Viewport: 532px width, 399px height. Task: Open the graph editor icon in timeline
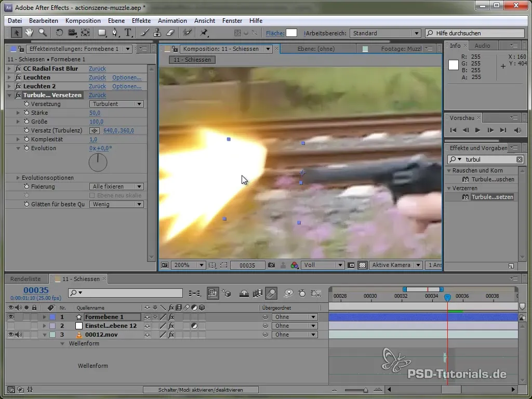click(x=316, y=293)
